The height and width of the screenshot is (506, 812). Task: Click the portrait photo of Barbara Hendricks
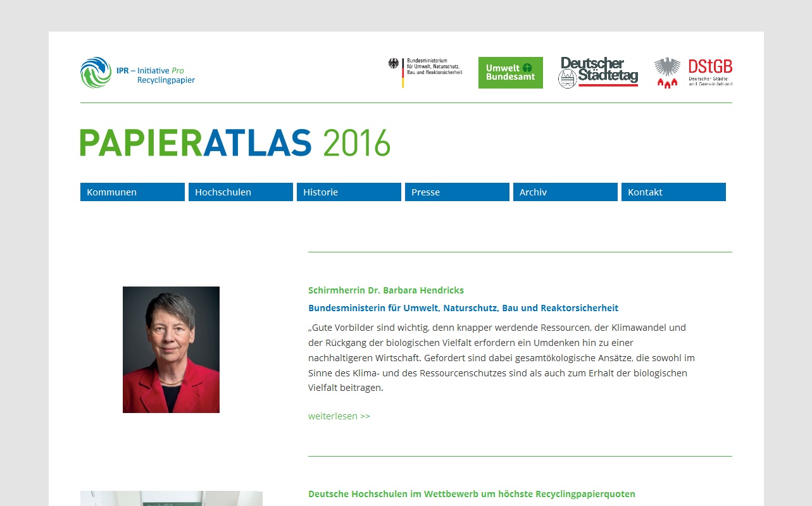(x=171, y=350)
